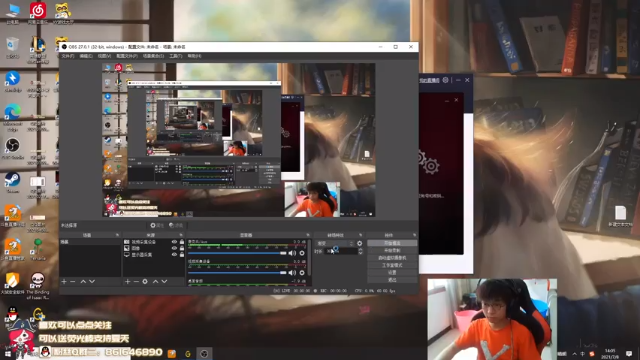This screenshot has height=360, width=640.
Task: Adjust the transition duration spinner arrows
Action: pyautogui.click(x=360, y=251)
